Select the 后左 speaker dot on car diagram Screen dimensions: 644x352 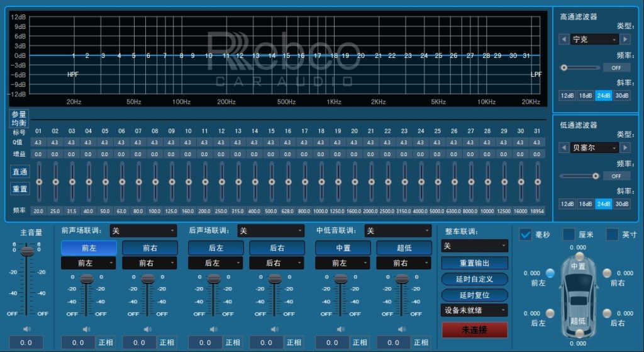[x=550, y=314]
